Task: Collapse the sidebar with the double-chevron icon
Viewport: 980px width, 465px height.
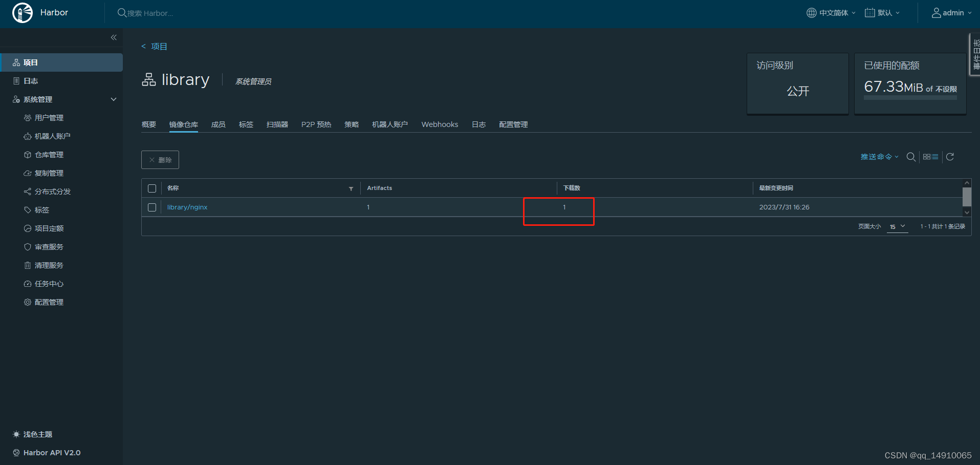Action: (x=114, y=37)
